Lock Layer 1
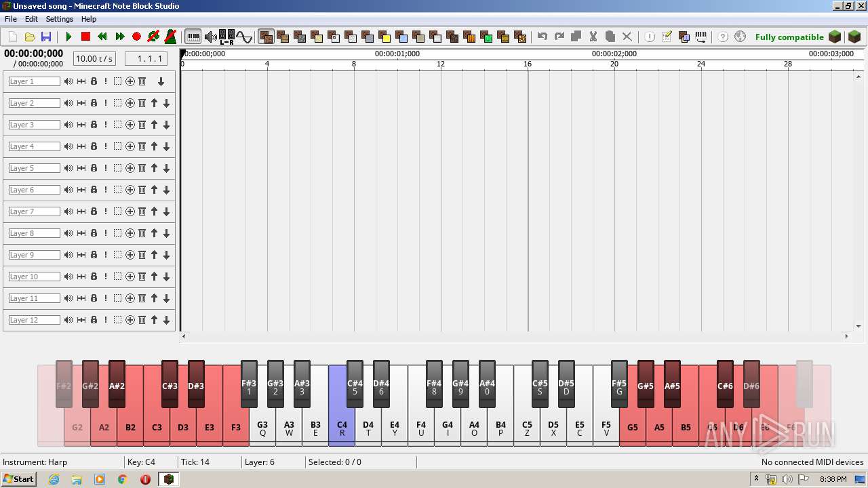The image size is (868, 488). click(x=94, y=81)
